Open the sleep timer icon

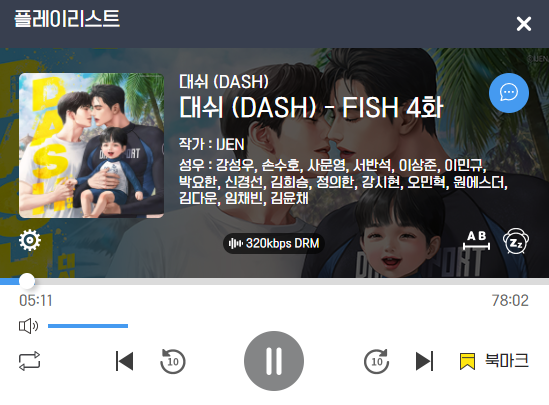(516, 241)
